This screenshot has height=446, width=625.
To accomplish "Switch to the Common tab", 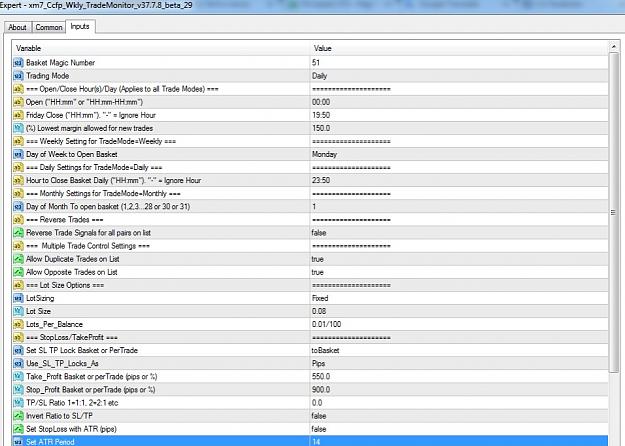I will (49, 27).
